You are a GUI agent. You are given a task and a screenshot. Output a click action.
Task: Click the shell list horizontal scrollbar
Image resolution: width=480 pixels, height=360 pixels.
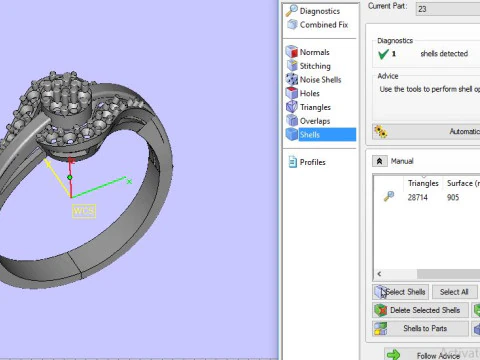pyautogui.click(x=448, y=274)
